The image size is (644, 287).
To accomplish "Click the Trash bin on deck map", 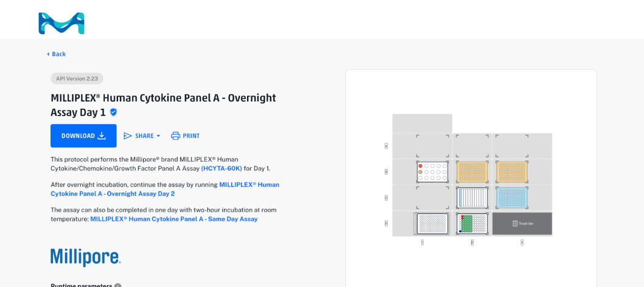I will (522, 224).
